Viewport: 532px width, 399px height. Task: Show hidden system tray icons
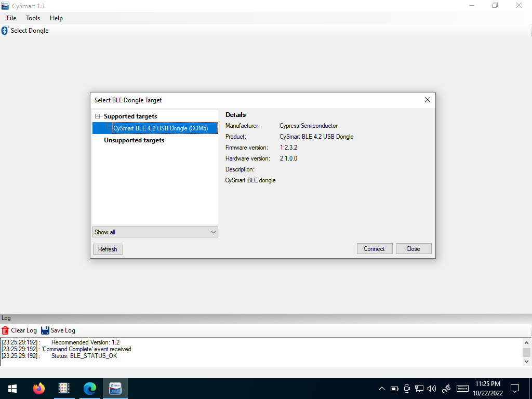(x=382, y=389)
